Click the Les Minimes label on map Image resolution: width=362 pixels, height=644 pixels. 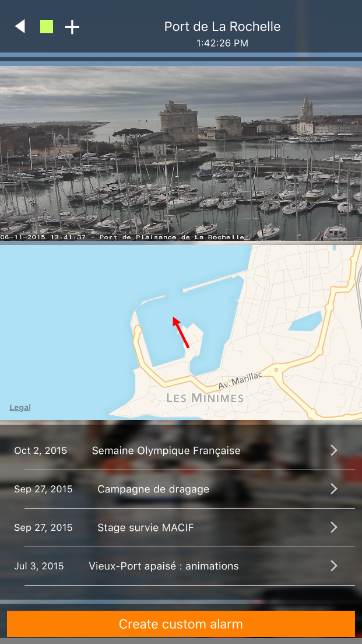click(x=205, y=398)
